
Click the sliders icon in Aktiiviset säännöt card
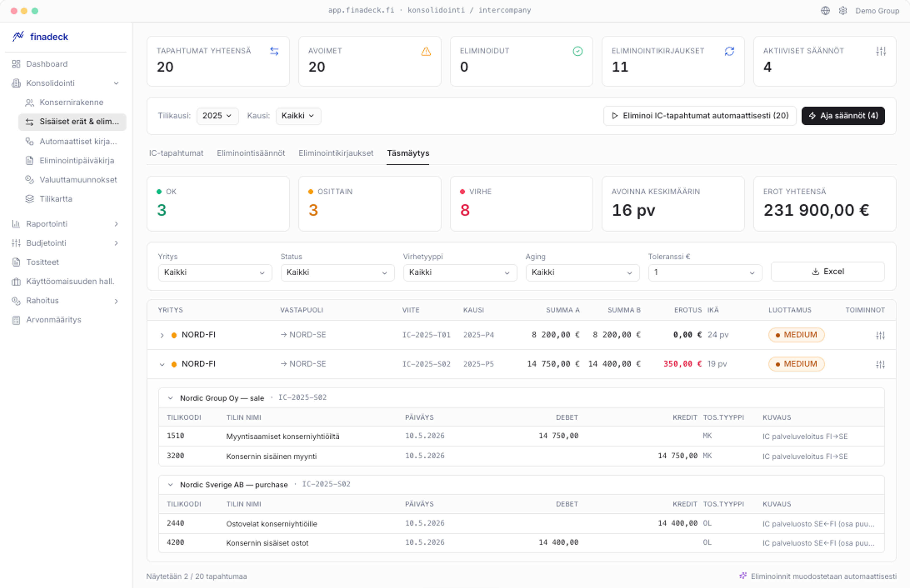pyautogui.click(x=881, y=51)
